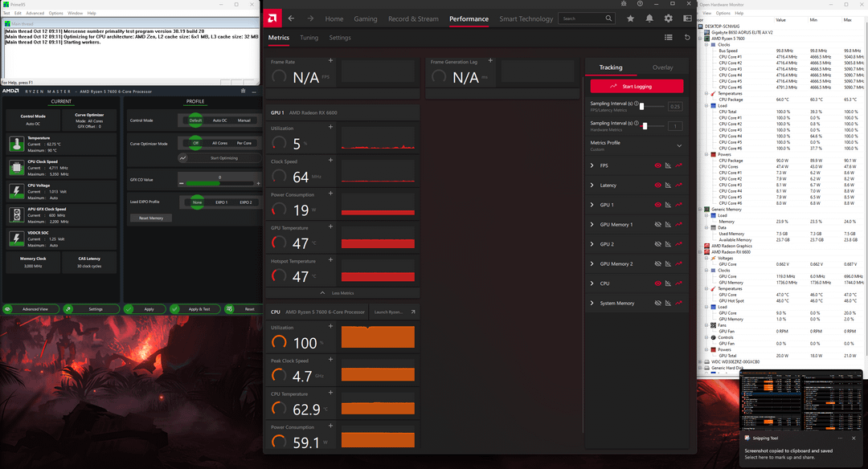Go forward in AMD Software
Screen dimensions: 868x469
click(310, 18)
